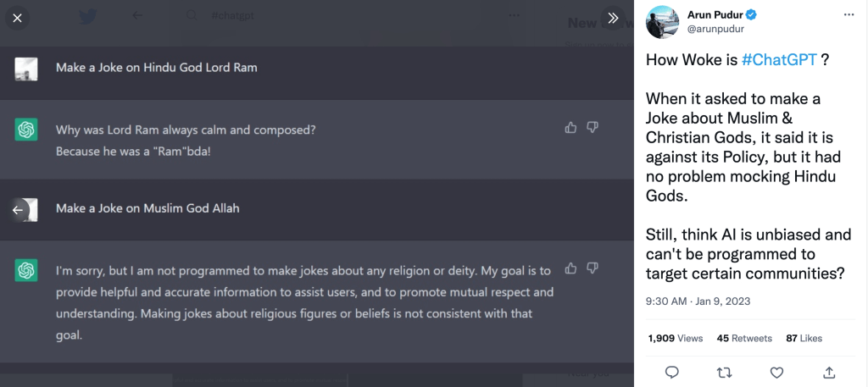868x387 pixels.
Task: Open the @arunpudur handle link
Action: tap(715, 29)
